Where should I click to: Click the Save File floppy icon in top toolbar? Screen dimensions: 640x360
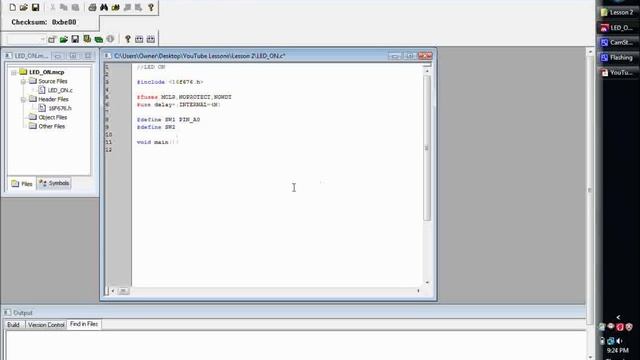[36, 7]
